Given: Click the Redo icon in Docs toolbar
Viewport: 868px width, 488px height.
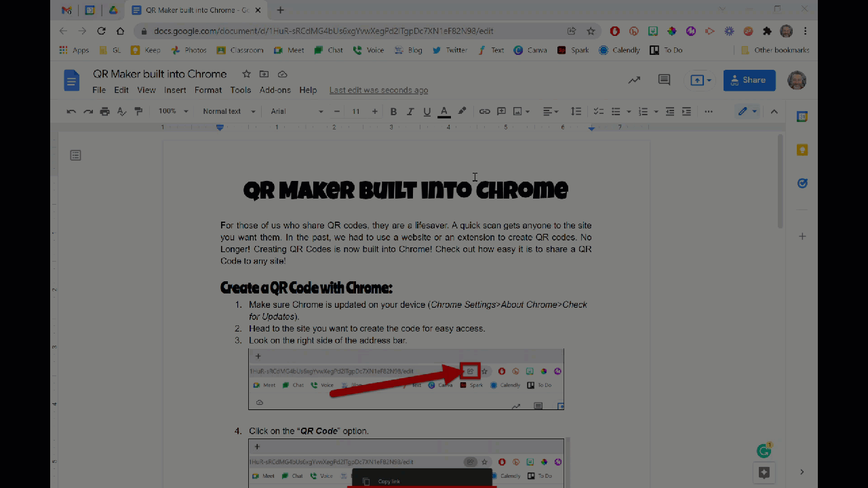Looking at the screenshot, I should point(88,111).
